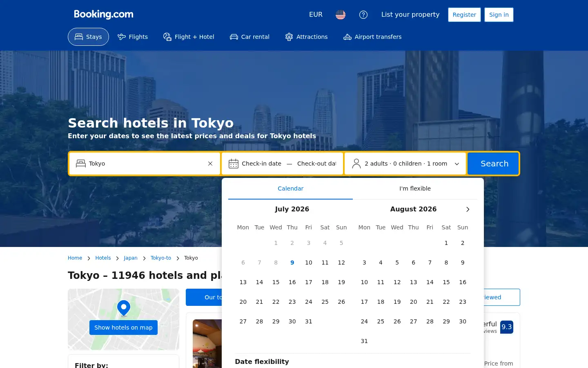
Task: Go to next month with arrow
Action: point(468,209)
